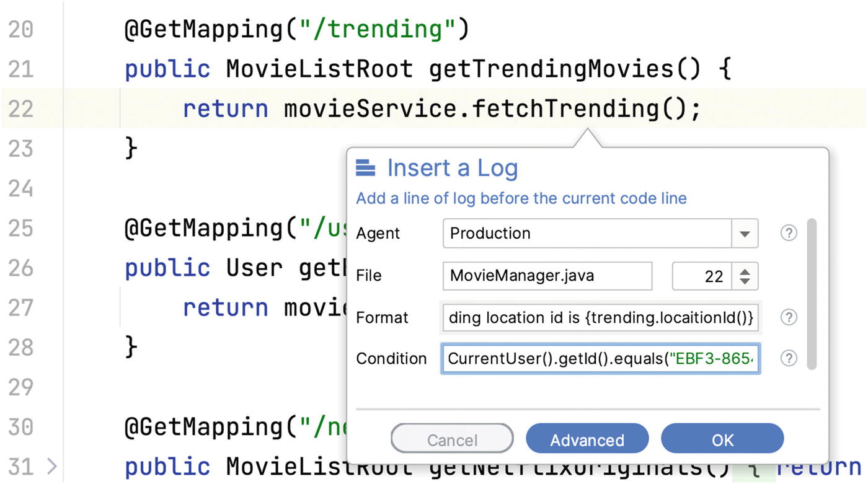
Task: Expand the Agent dropdown arrow
Action: [x=745, y=234]
